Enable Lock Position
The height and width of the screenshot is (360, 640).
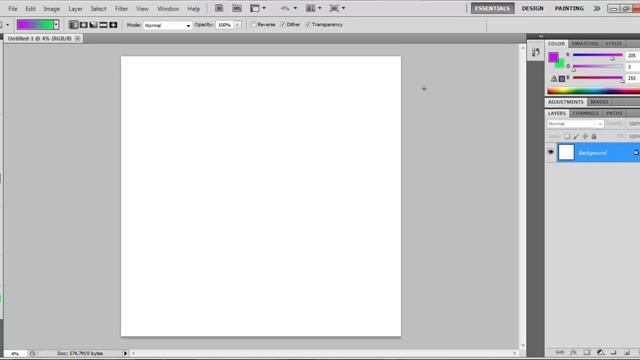point(585,136)
